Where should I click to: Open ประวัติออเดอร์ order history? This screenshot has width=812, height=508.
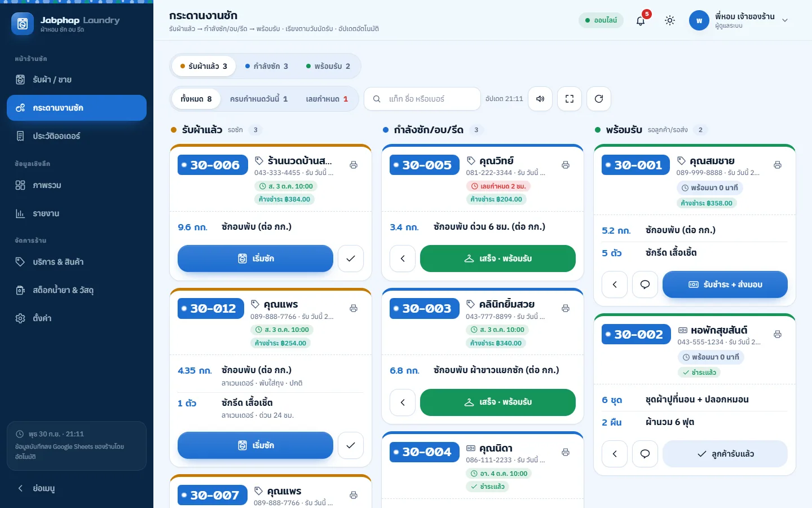(x=77, y=136)
